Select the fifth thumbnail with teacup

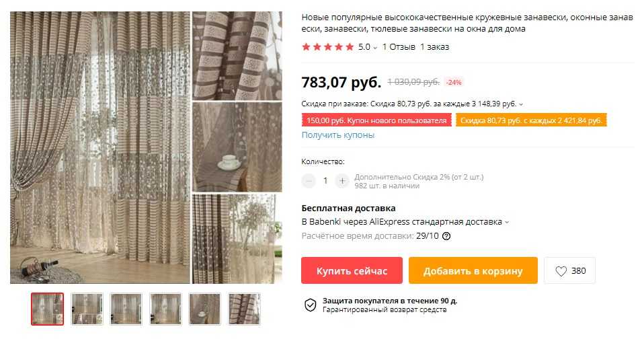coord(204,309)
